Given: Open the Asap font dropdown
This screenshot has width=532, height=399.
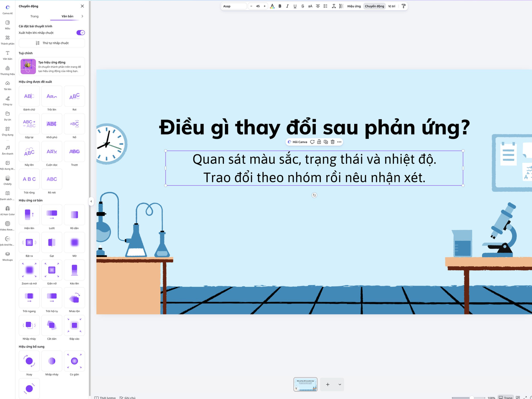Looking at the screenshot, I should tap(234, 6).
